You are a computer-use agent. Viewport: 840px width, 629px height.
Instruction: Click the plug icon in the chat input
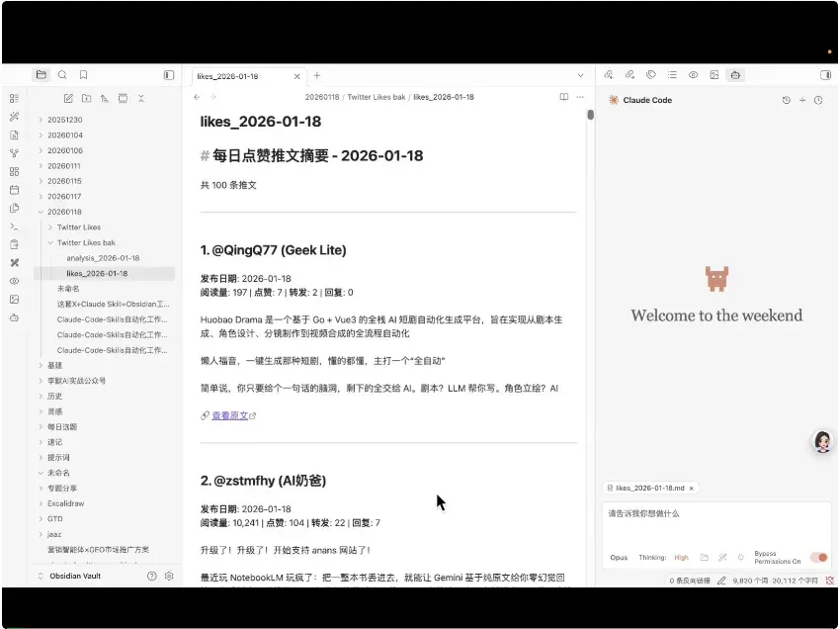(x=741, y=558)
